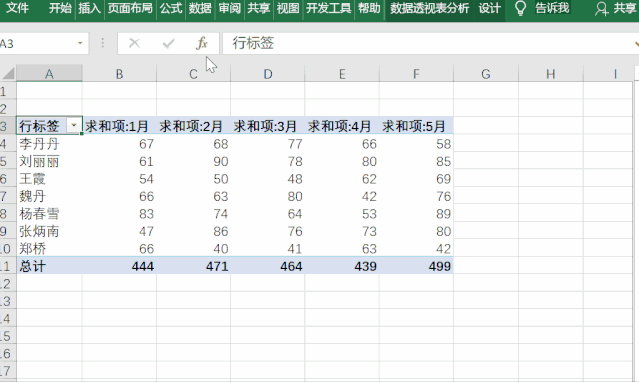Select the 李丹丹 row label
This screenshot has height=382, width=639.
[49, 144]
